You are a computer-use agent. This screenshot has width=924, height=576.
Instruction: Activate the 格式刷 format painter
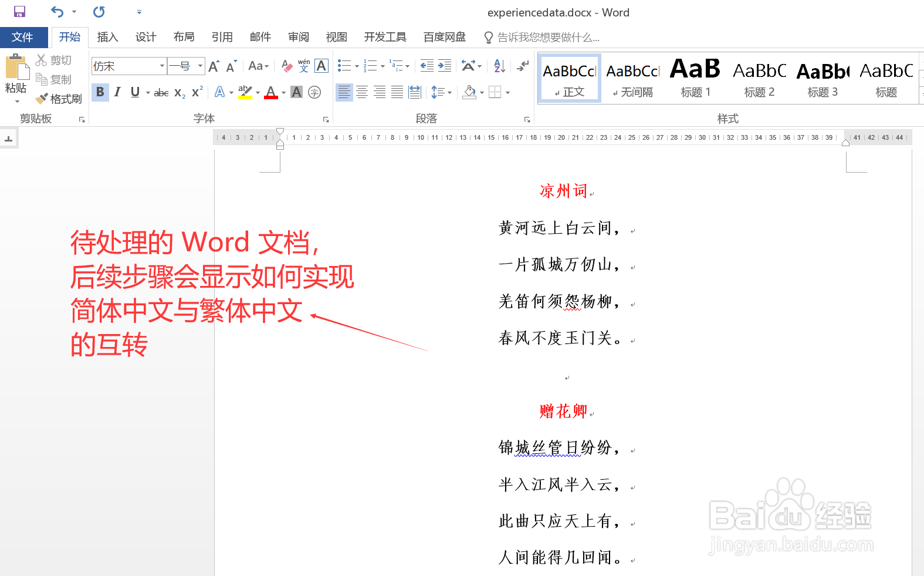click(x=59, y=99)
